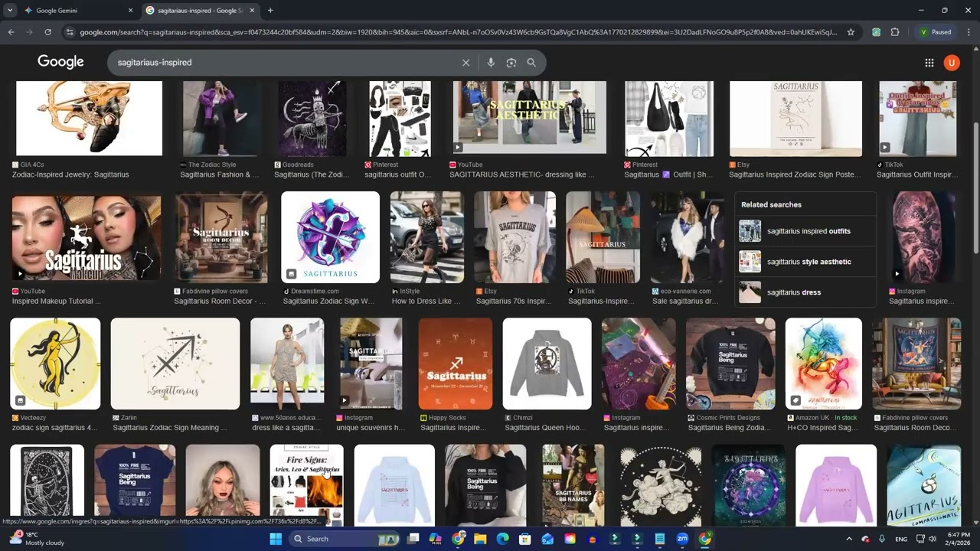Open the Chrome three-dot menu
This screenshot has height=551, width=980.
coord(969,32)
